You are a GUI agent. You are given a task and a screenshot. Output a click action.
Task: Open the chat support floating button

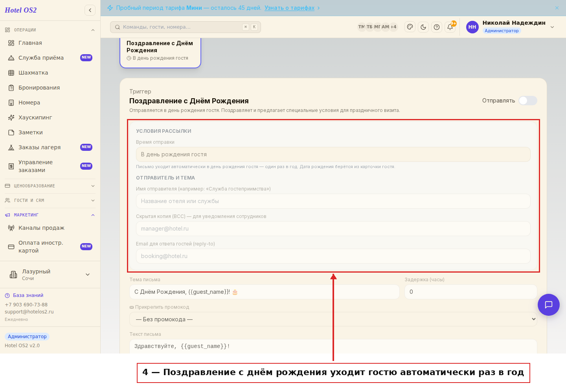pyautogui.click(x=549, y=305)
